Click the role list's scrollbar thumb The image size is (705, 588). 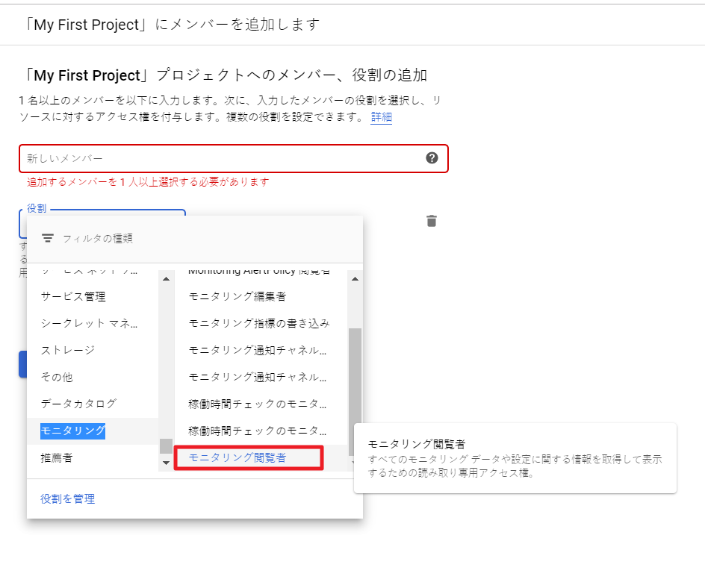355,381
